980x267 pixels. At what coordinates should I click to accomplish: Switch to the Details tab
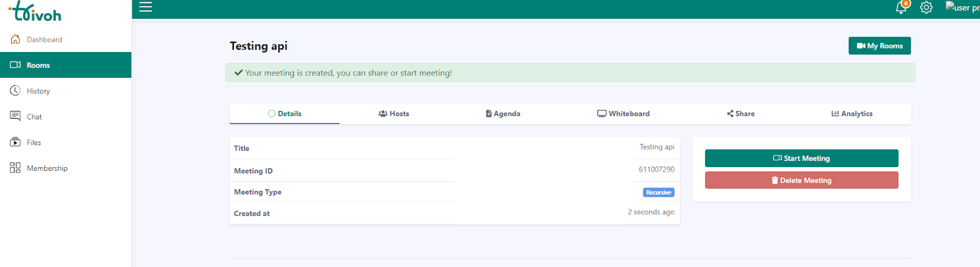285,114
